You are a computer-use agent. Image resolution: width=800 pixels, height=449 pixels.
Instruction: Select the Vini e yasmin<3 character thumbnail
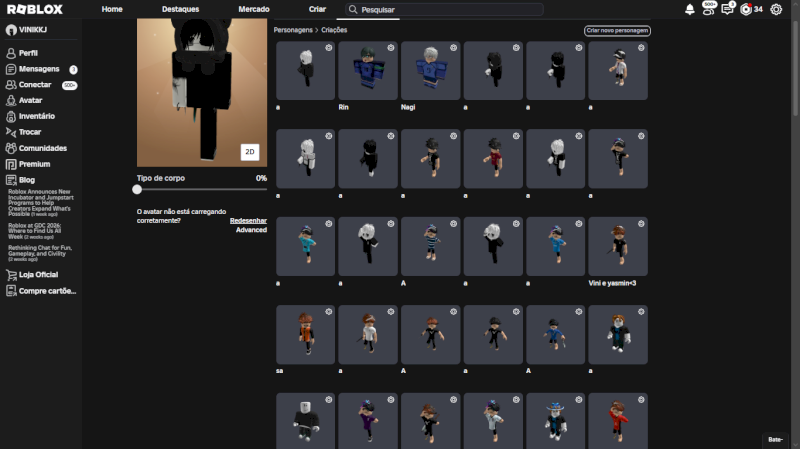point(618,246)
